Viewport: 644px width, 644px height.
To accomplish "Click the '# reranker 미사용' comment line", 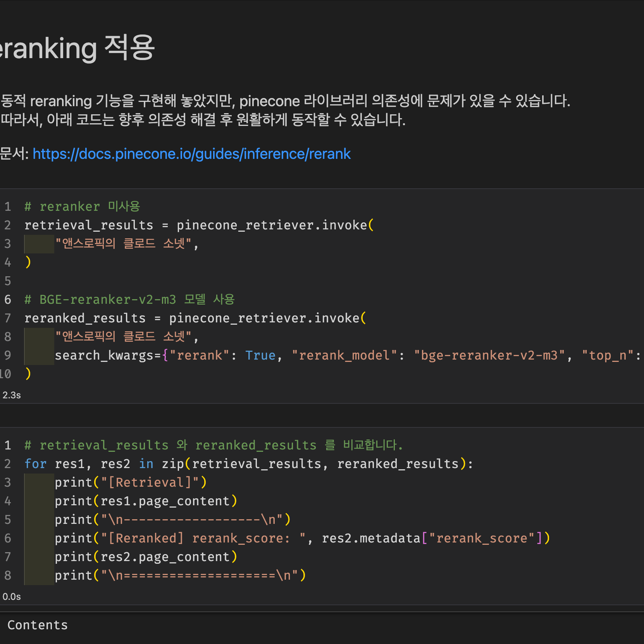I will point(82,207).
